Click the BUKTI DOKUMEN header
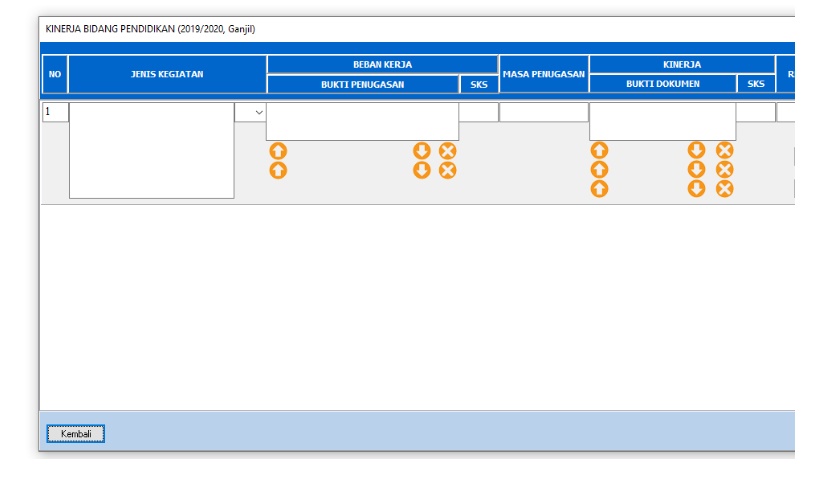 (663, 84)
